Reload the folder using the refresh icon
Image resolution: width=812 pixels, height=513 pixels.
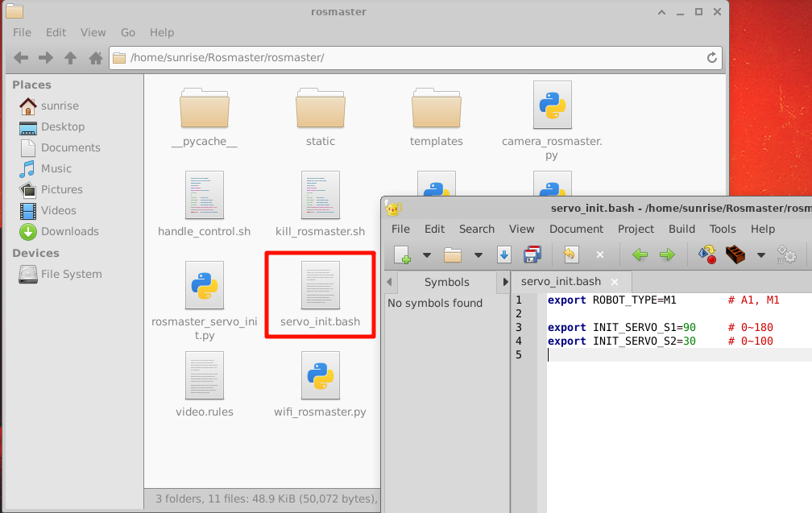(x=711, y=58)
